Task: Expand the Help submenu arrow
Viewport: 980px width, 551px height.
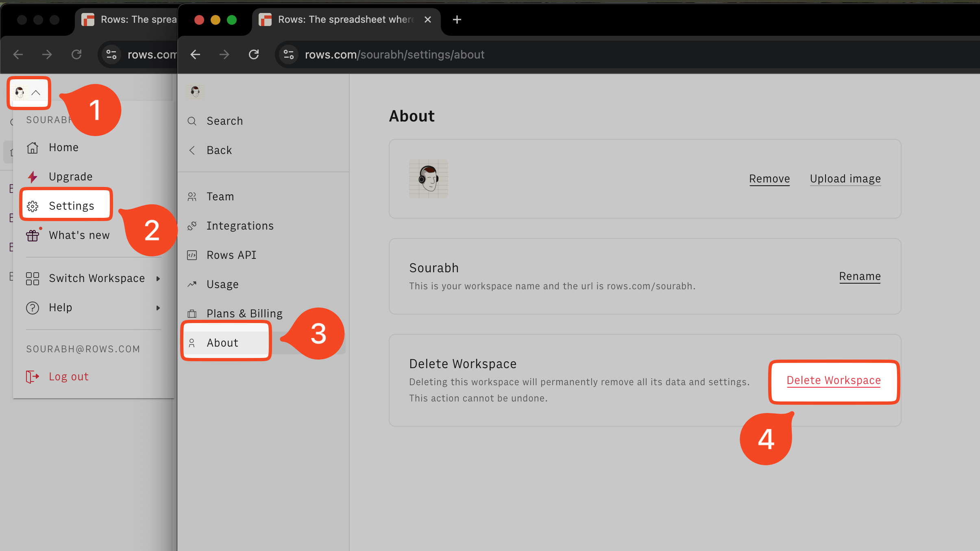Action: [x=158, y=308]
